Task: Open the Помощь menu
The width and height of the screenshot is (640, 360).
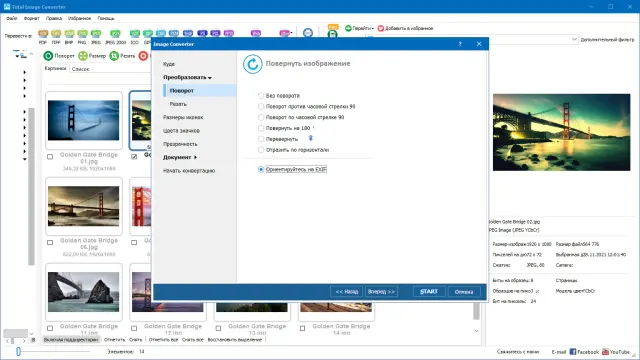Action: pos(106,18)
